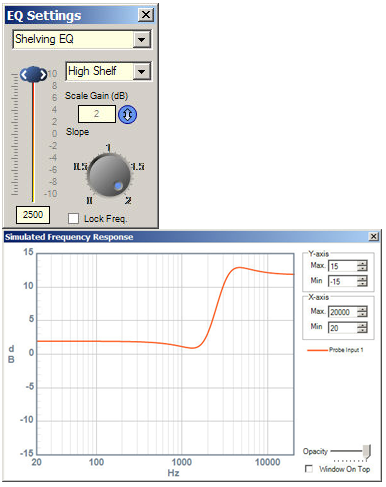This screenshot has width=386, height=487.
Task: Click the X-axis Min spinner arrows
Action: point(362,328)
